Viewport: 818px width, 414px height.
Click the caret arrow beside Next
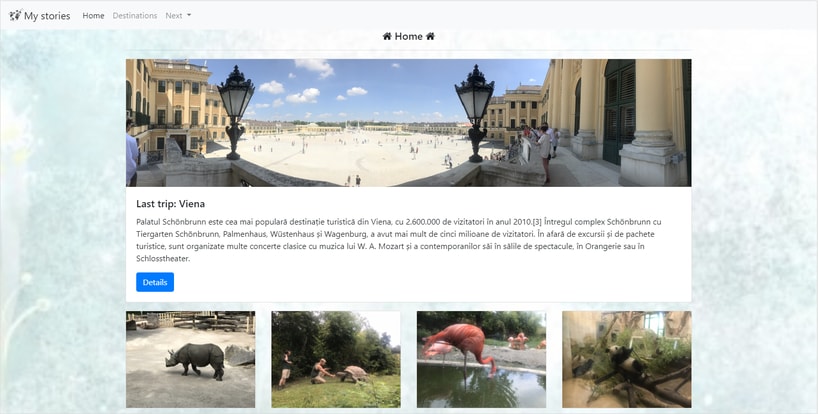tap(189, 15)
